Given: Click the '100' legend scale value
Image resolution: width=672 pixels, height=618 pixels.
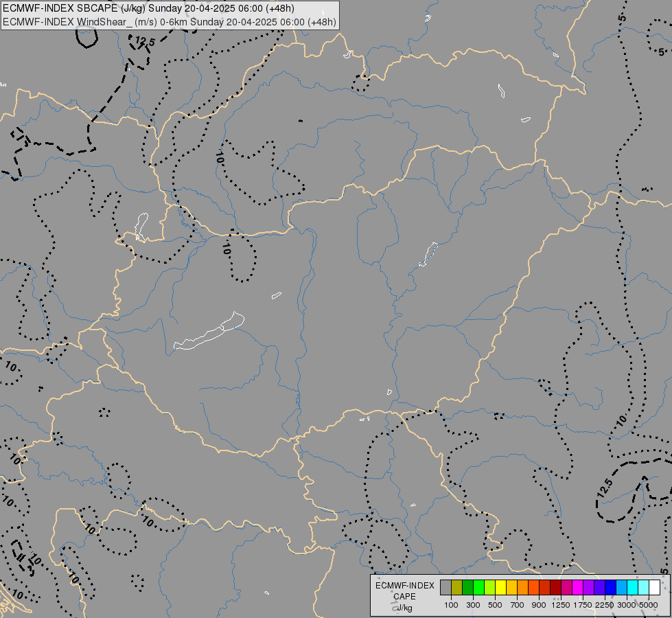Looking at the screenshot, I should (451, 605).
